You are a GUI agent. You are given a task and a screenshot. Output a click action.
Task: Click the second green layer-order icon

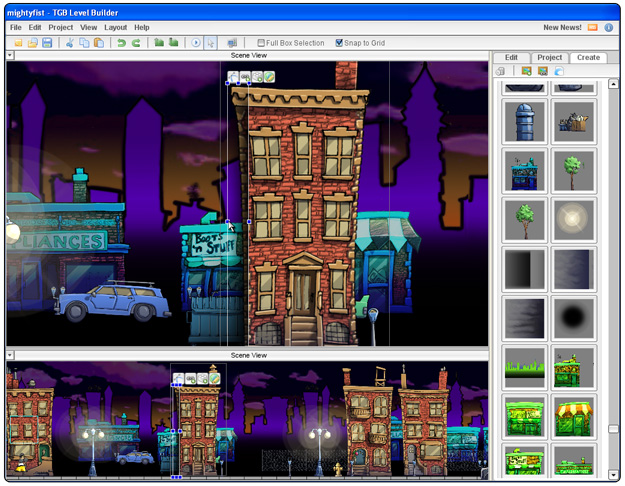[x=173, y=42]
